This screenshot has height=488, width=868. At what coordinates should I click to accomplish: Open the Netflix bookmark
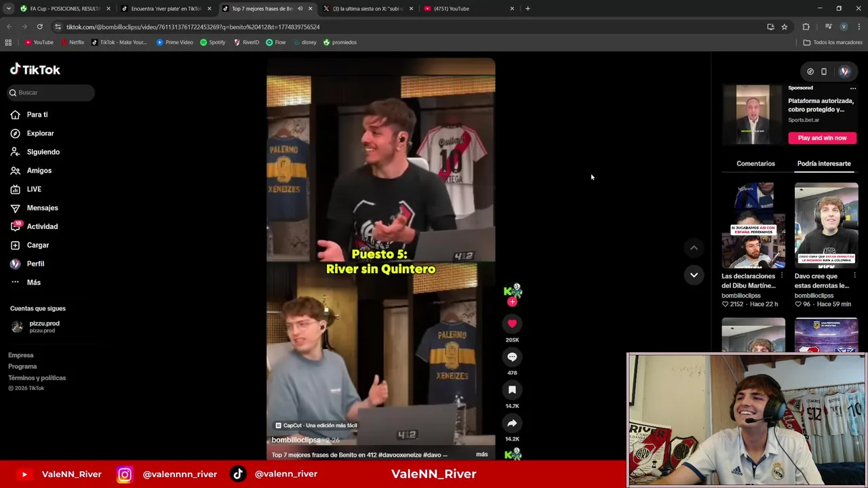coord(72,42)
